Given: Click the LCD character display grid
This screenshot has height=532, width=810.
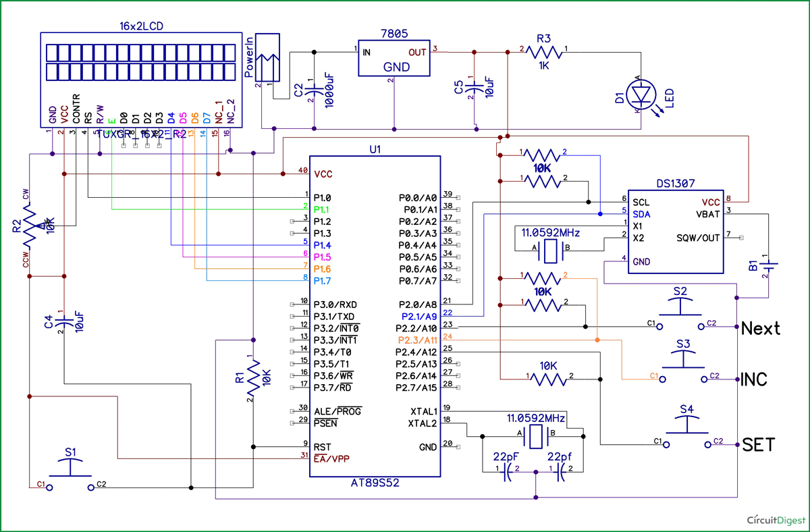Looking at the screenshot, I should click(141, 61).
